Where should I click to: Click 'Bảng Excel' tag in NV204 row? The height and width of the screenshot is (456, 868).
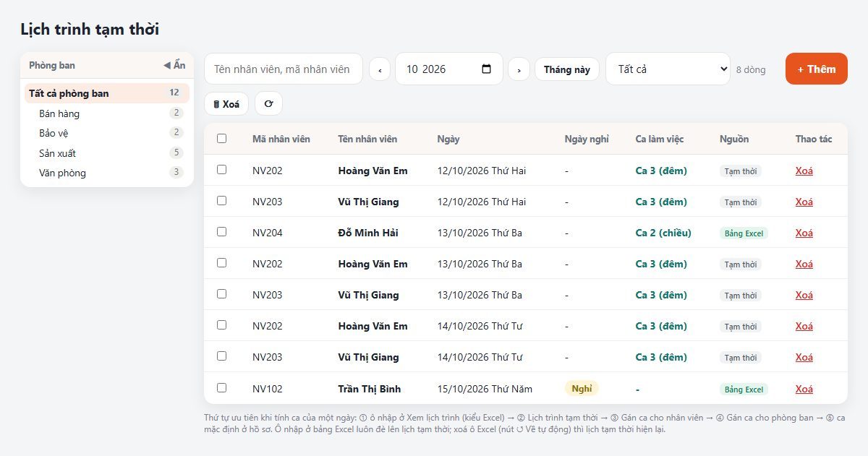click(x=744, y=233)
